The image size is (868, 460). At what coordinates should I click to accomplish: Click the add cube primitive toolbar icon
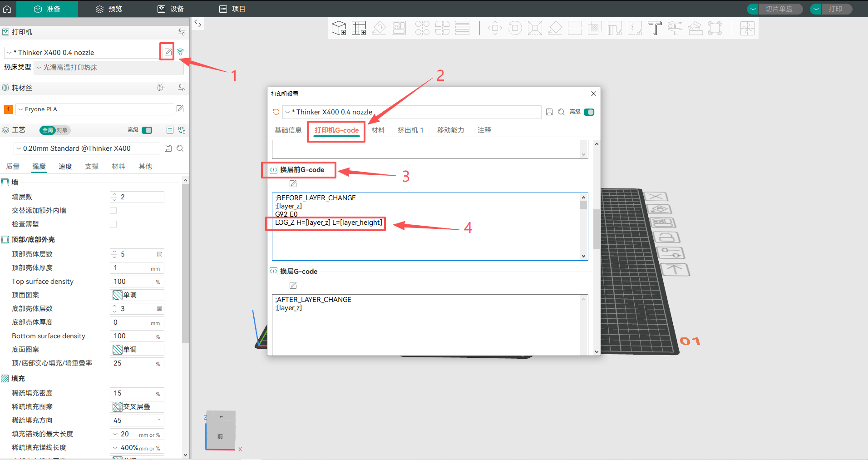339,28
